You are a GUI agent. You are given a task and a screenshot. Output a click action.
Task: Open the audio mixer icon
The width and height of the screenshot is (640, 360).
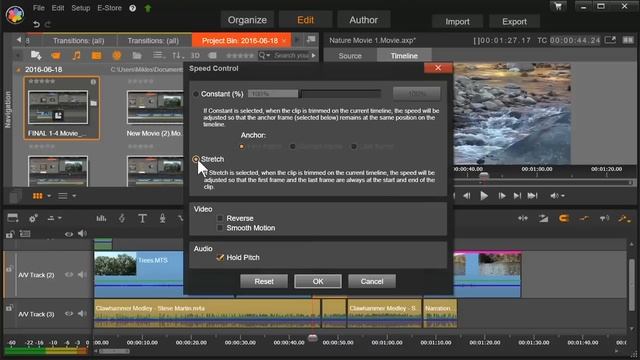click(101, 219)
